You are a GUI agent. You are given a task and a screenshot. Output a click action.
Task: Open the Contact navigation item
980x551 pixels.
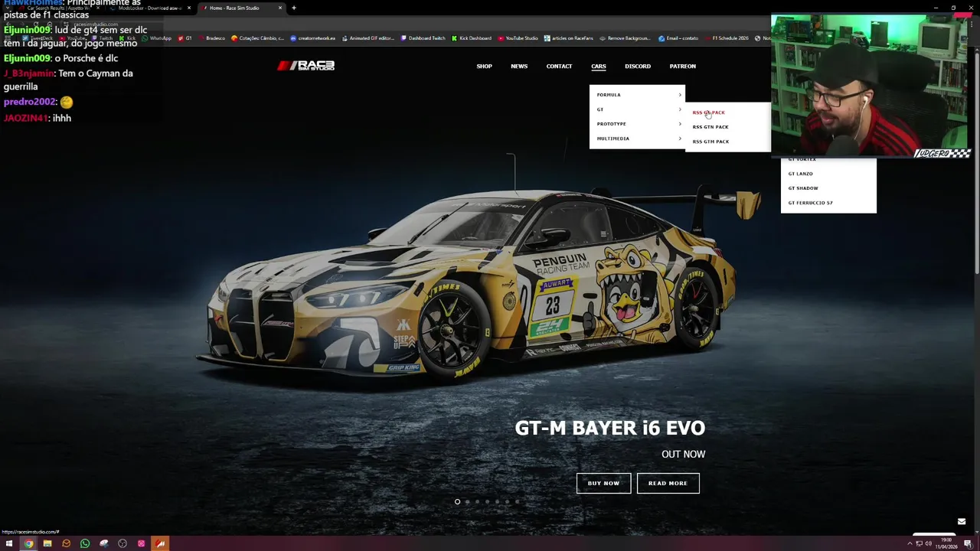point(559,67)
